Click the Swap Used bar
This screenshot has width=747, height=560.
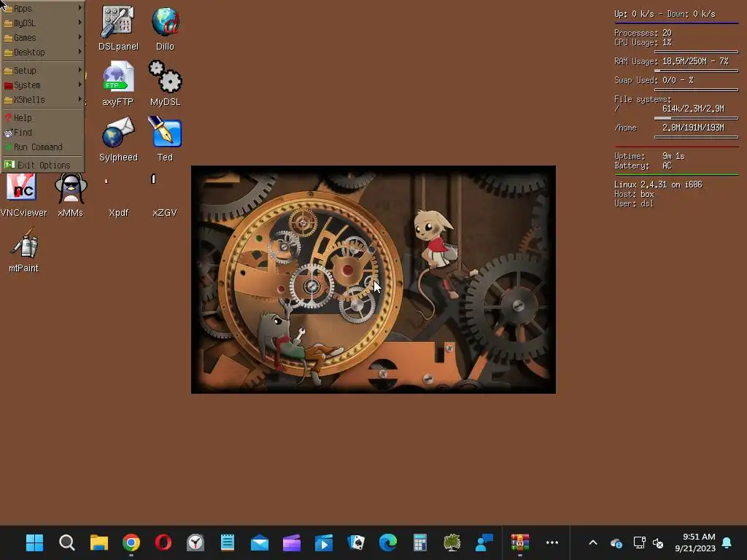click(x=696, y=90)
